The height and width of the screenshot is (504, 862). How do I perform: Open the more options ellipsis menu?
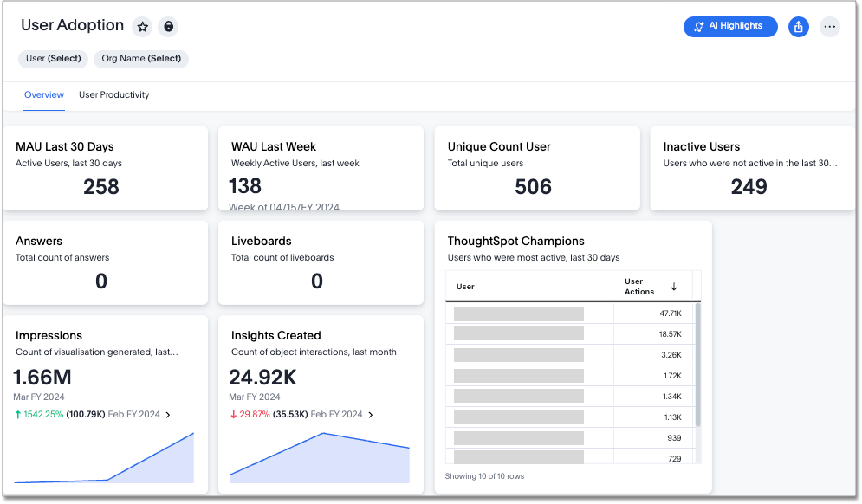click(830, 27)
